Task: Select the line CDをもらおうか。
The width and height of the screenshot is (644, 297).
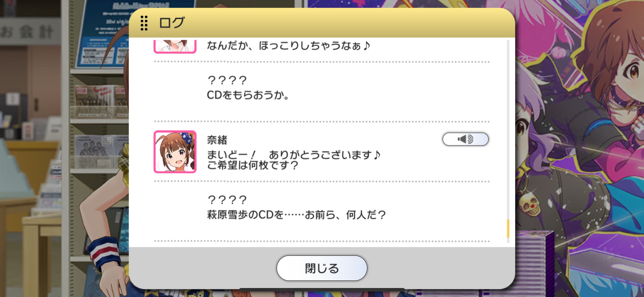Action: [248, 95]
